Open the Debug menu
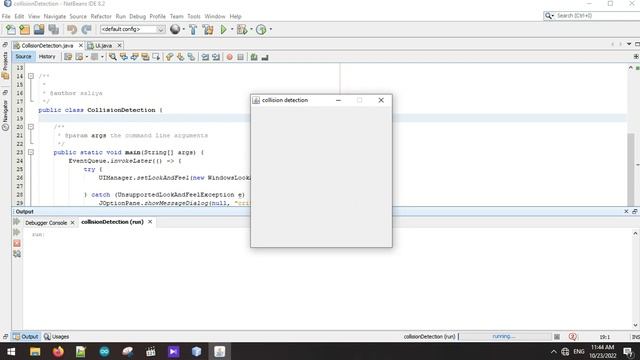This screenshot has width=640, height=360. tap(138, 16)
